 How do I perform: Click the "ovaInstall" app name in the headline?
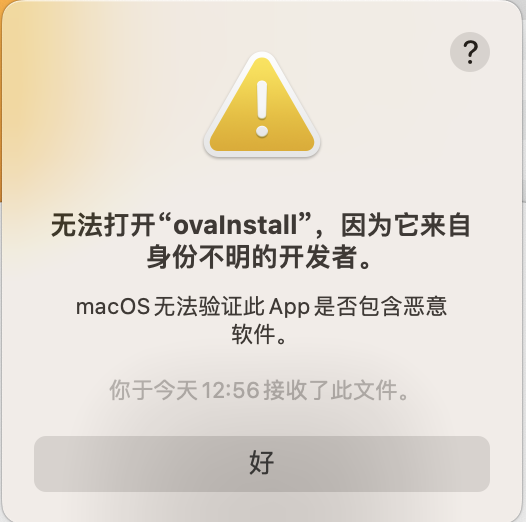click(x=235, y=225)
